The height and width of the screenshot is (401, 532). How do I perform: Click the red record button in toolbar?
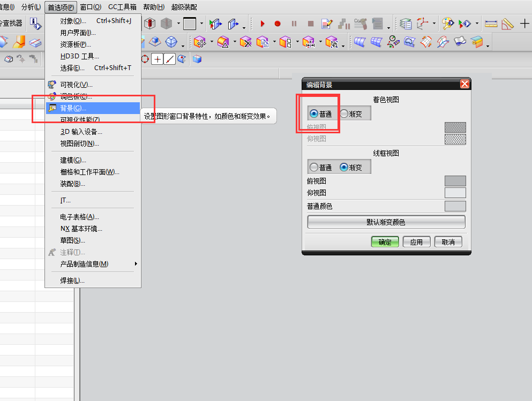point(278,24)
